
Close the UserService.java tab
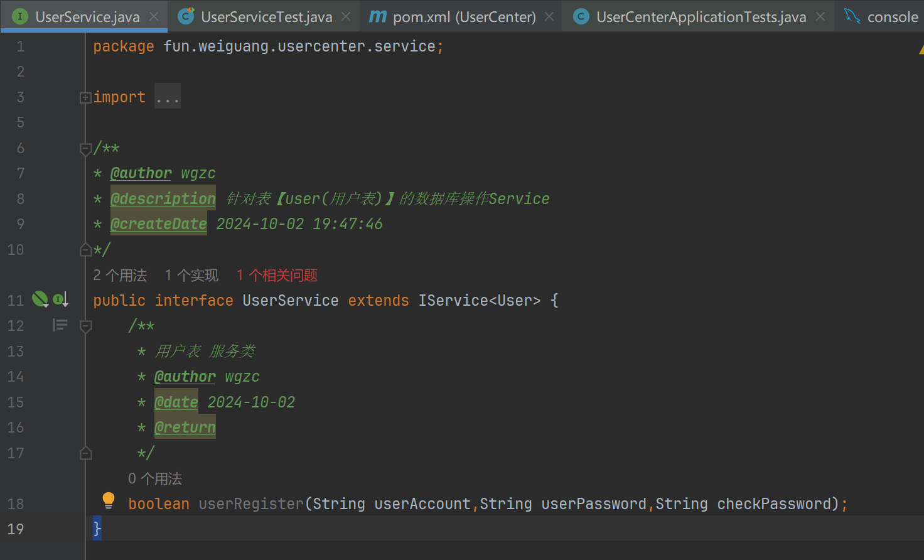[154, 17]
